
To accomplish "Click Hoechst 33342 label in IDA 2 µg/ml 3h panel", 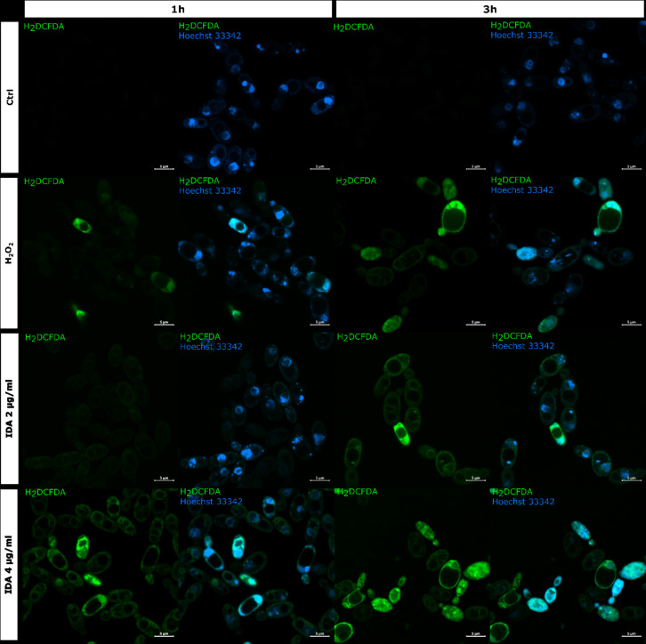I will click(x=523, y=346).
